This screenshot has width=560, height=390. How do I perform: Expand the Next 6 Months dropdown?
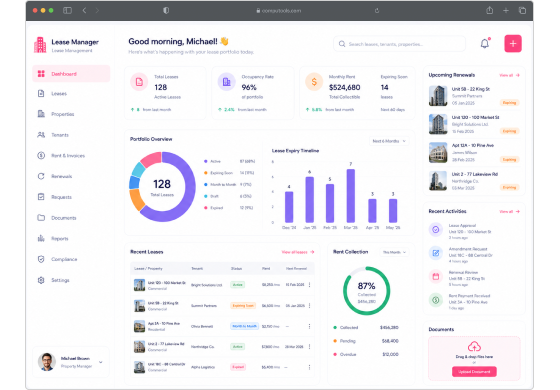click(x=389, y=141)
